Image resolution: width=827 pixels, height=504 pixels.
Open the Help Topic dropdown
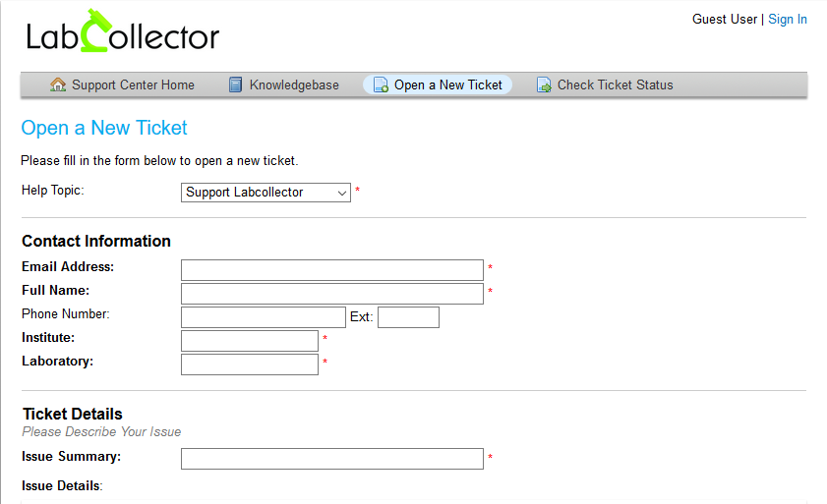coord(266,193)
